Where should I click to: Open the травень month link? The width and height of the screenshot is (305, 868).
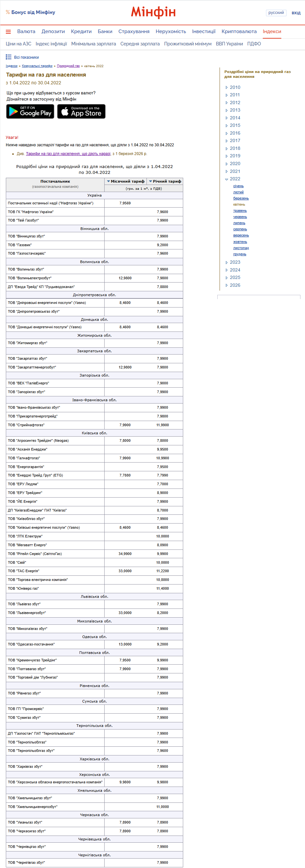(240, 211)
